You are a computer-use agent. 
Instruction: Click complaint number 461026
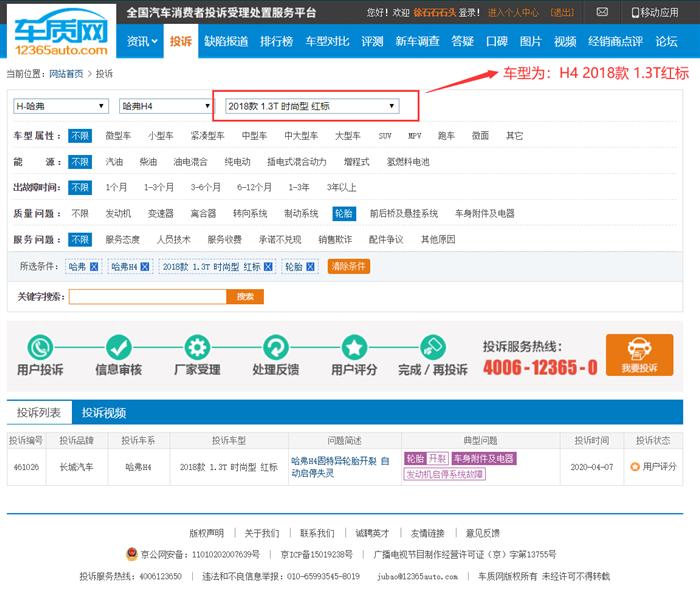click(26, 467)
